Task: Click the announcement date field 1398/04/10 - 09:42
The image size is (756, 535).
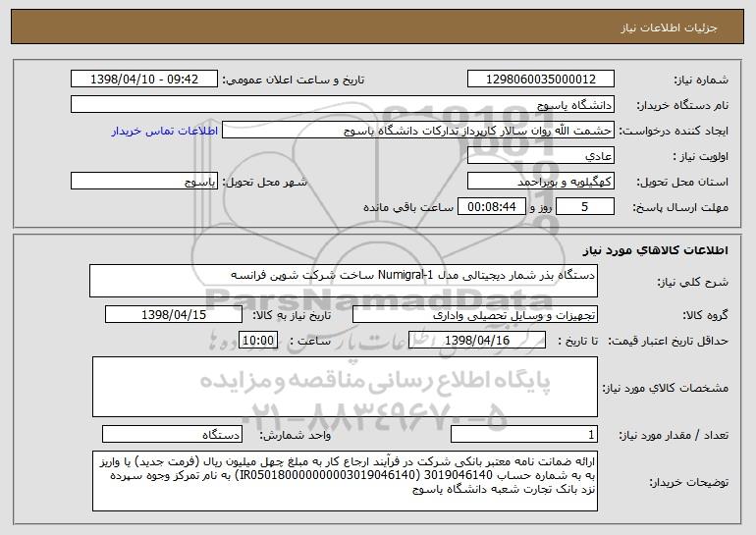Action: (144, 80)
